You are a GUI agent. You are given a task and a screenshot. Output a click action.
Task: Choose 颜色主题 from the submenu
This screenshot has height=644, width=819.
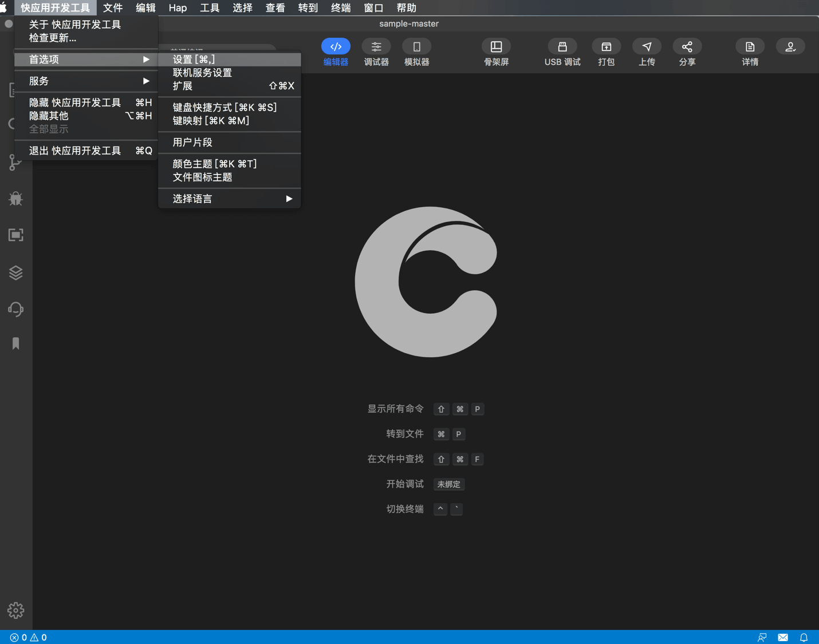[215, 164]
